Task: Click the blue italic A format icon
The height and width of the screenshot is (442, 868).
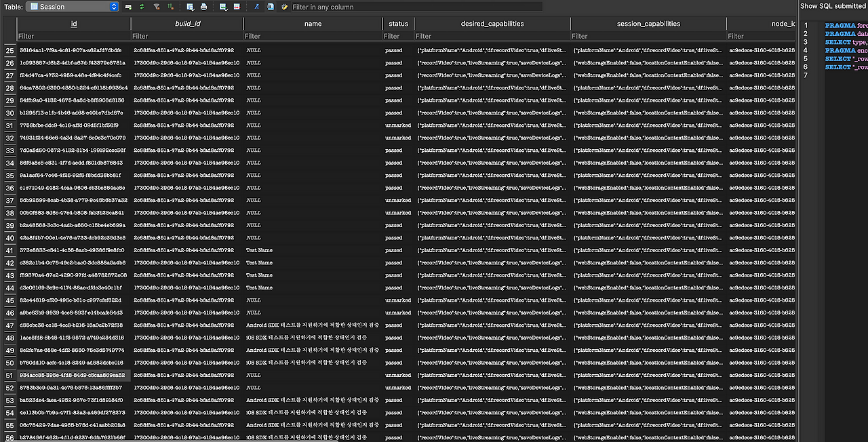Action: [256, 7]
